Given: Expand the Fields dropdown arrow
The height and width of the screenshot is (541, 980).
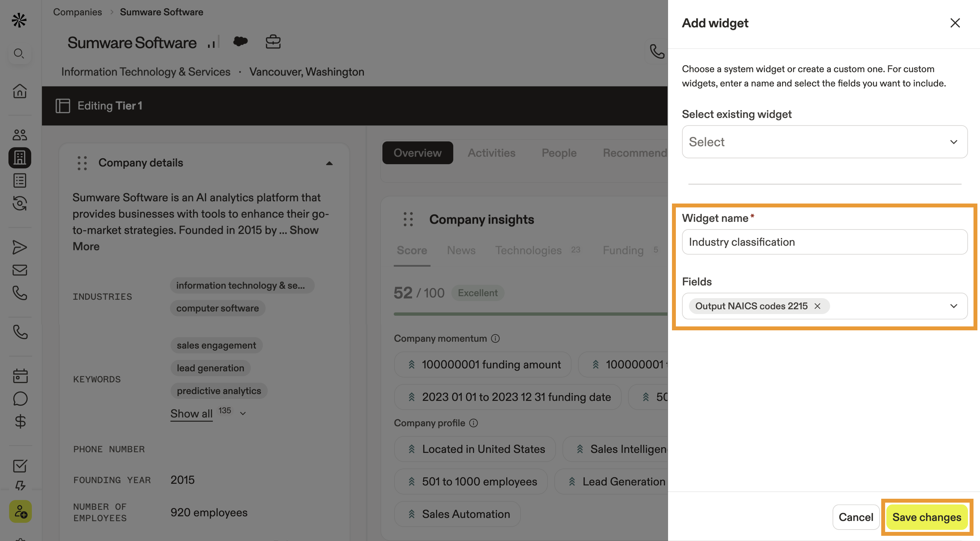Looking at the screenshot, I should [x=953, y=306].
